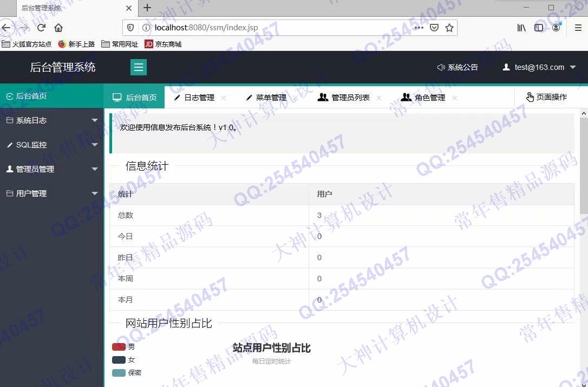
Task: Open the test@163.com account dropdown arrow
Action: 573,67
